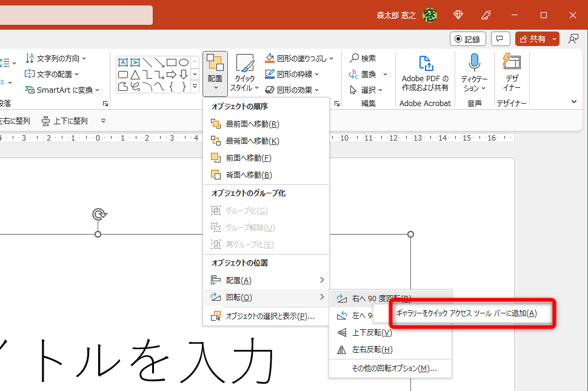Open drawing group dialog launcher
Image resolution: width=588 pixels, height=391 pixels.
tap(337, 104)
